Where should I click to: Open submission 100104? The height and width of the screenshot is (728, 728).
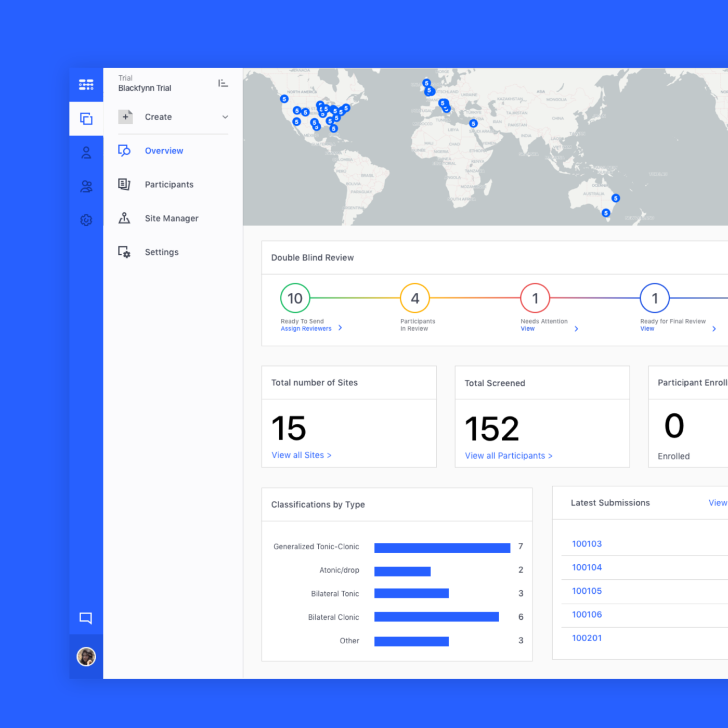point(587,567)
